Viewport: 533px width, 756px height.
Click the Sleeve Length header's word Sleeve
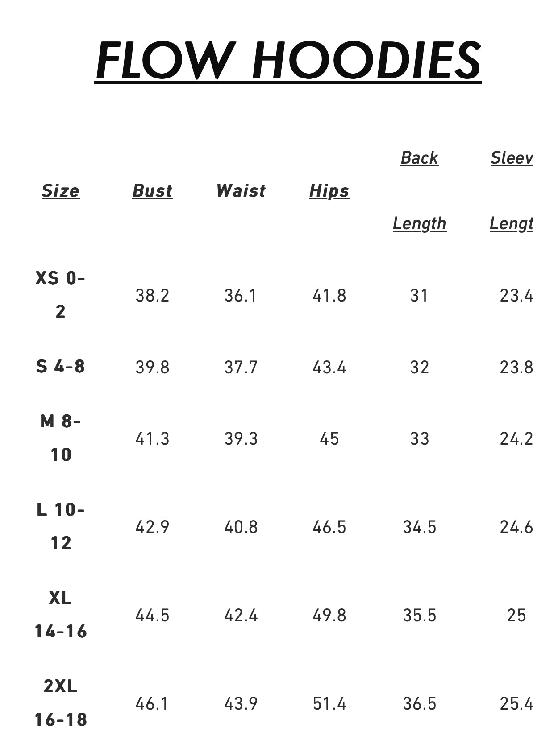pos(512,158)
